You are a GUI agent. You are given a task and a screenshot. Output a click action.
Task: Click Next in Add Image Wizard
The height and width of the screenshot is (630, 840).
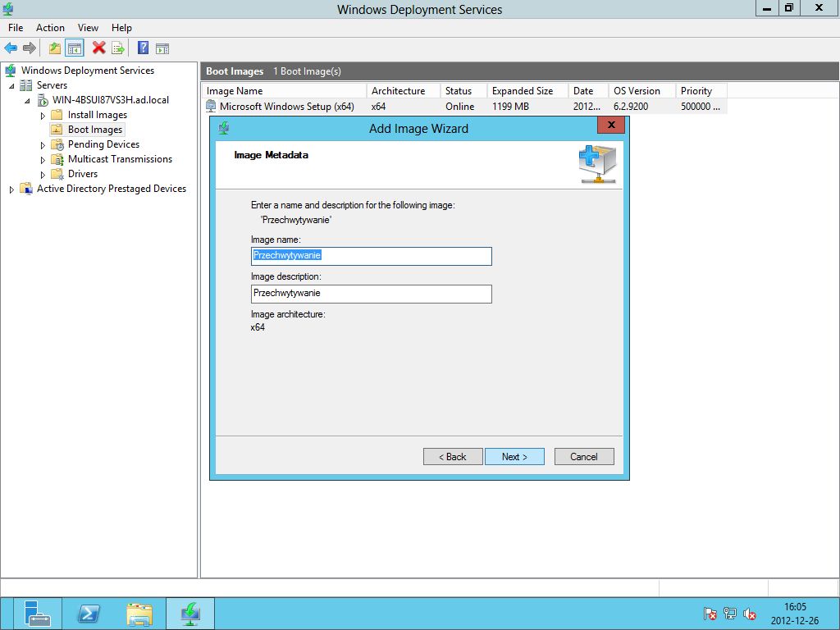click(514, 456)
